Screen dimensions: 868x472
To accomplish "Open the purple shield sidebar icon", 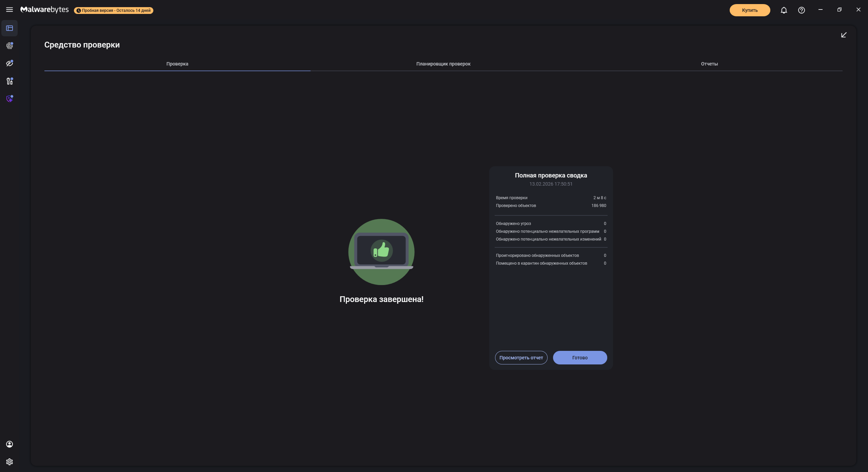I will coord(9,99).
